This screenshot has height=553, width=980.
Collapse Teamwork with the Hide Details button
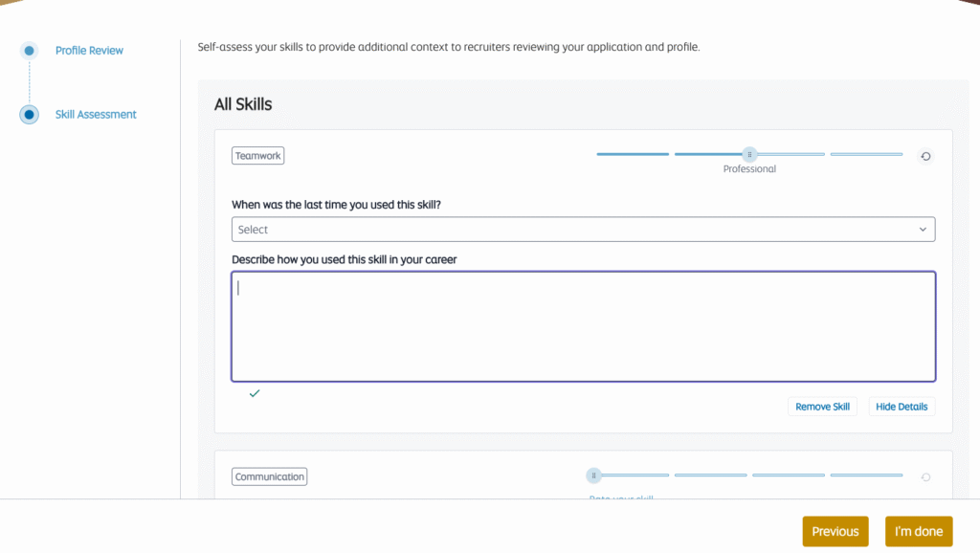[901, 407]
